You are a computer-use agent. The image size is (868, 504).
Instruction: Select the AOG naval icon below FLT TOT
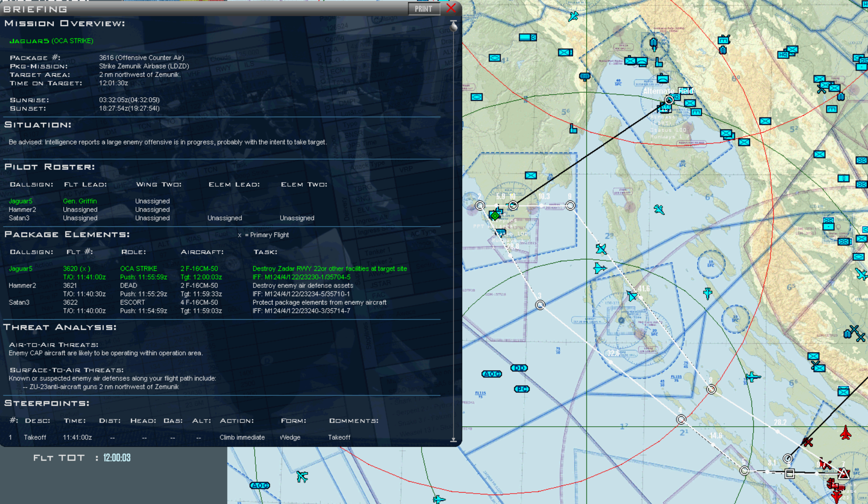(x=260, y=485)
